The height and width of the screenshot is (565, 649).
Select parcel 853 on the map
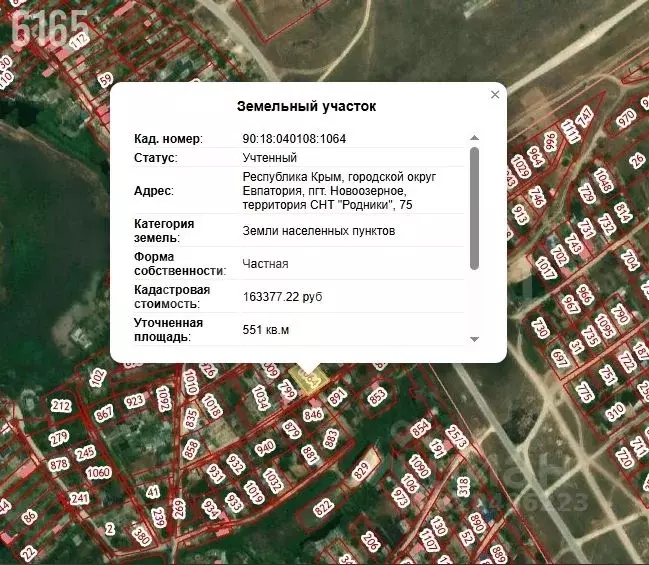377,397
